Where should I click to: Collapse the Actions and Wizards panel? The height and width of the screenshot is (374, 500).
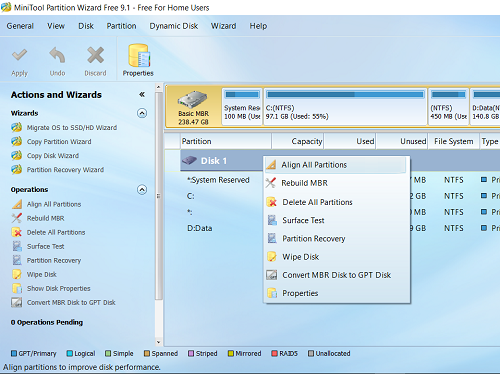click(142, 95)
